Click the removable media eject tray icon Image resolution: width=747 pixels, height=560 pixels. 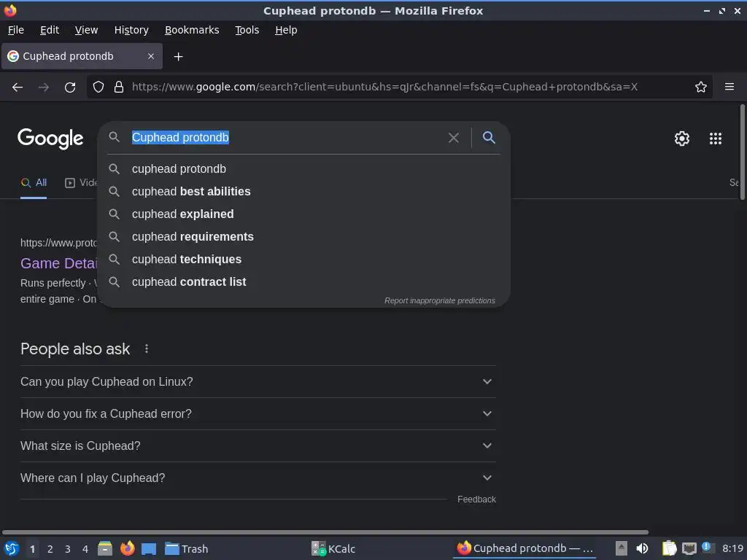621,548
